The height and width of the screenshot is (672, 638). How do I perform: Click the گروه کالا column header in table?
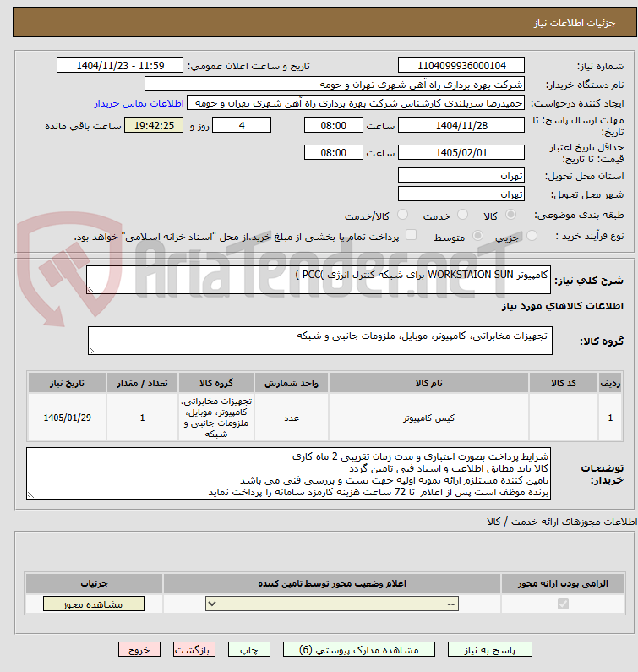pyautogui.click(x=216, y=383)
